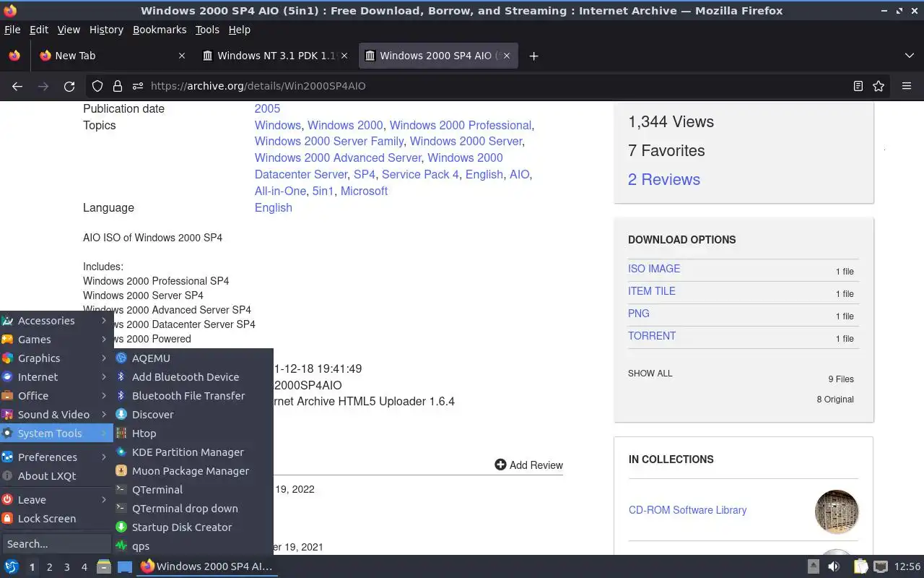Show site lock security information
Image resolution: width=924 pixels, height=578 pixels.
[x=117, y=86]
